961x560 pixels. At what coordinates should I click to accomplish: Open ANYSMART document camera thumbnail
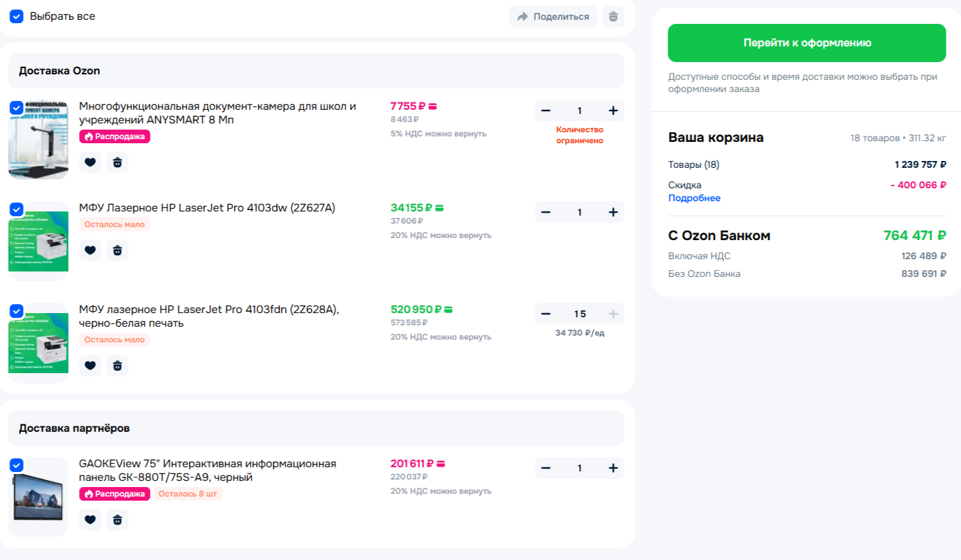[x=38, y=140]
